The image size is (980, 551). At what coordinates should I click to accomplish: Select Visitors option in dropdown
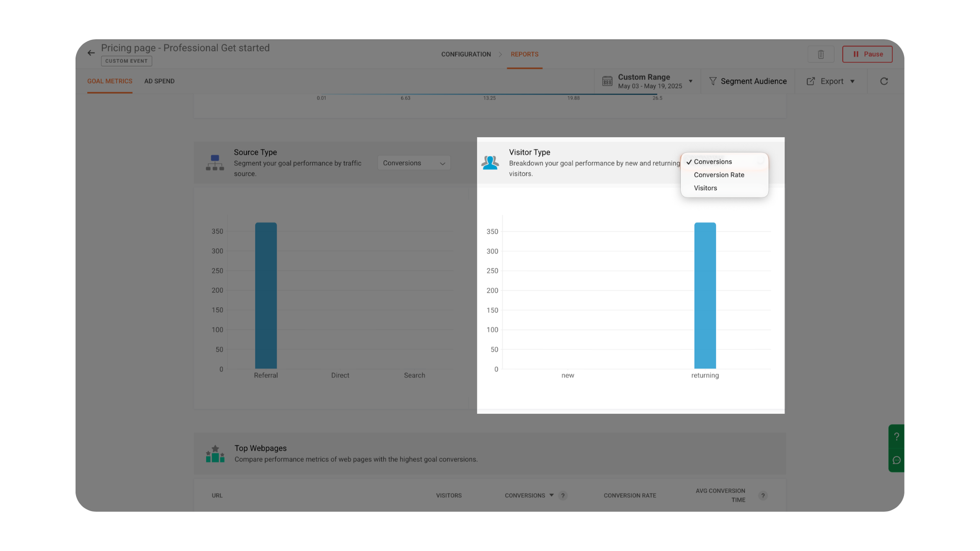[x=705, y=188]
